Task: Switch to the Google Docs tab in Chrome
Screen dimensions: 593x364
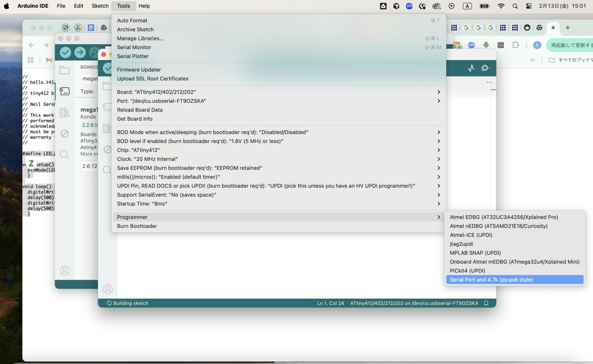Action: 91,27
